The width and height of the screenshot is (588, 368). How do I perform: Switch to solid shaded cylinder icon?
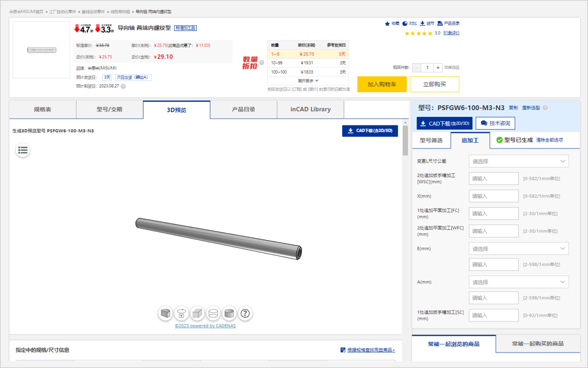click(x=229, y=314)
